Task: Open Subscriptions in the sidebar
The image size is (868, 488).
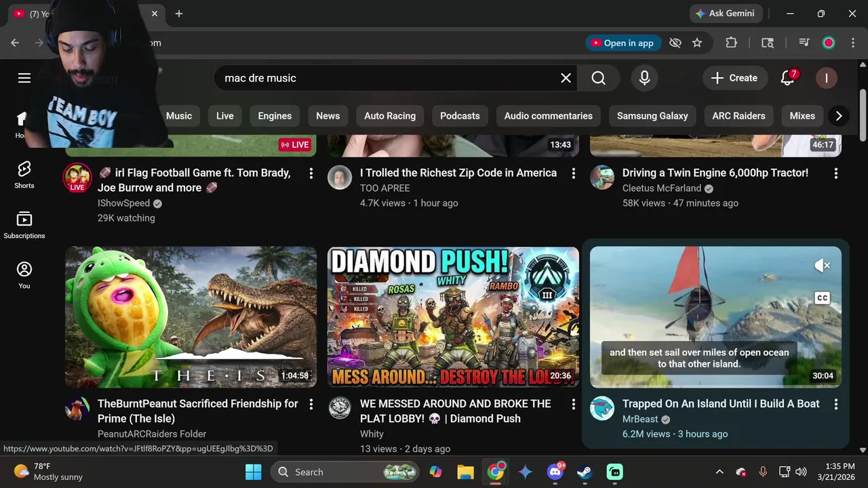Action: [24, 225]
